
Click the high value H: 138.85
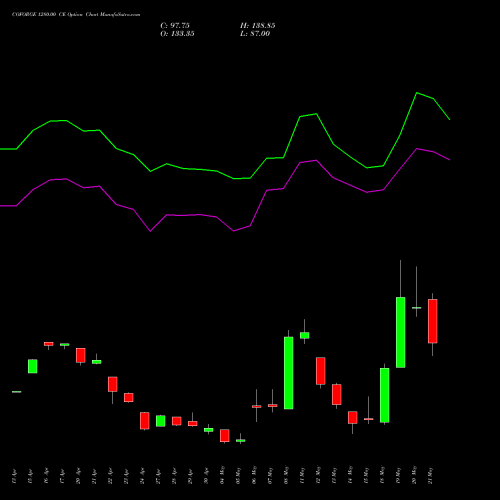coord(258,26)
